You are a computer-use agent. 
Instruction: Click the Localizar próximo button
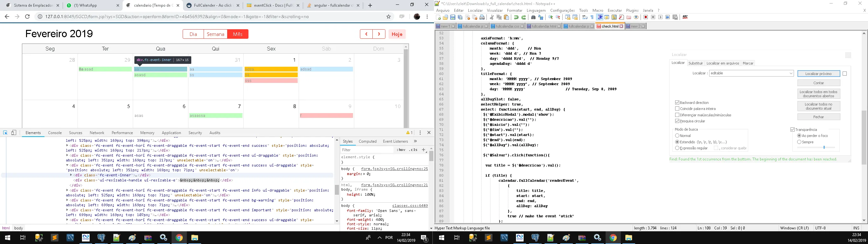tap(818, 73)
